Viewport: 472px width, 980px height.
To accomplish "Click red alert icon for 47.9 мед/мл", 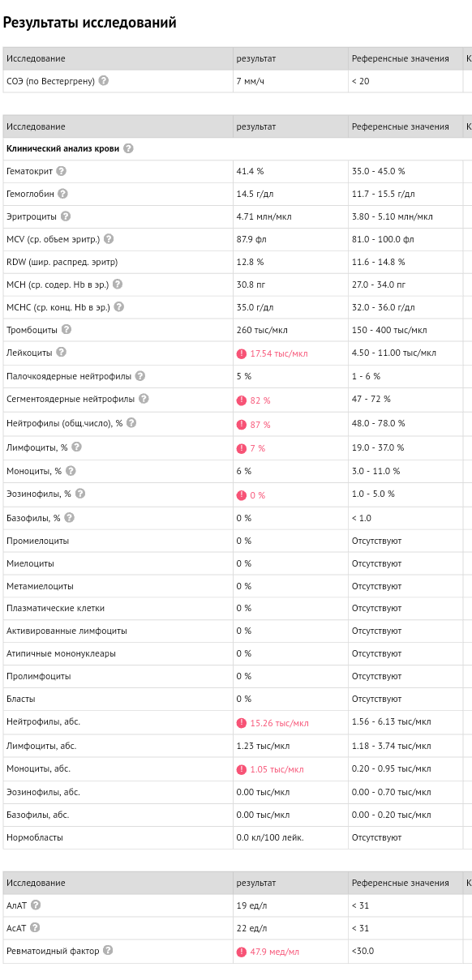I will tap(242, 952).
